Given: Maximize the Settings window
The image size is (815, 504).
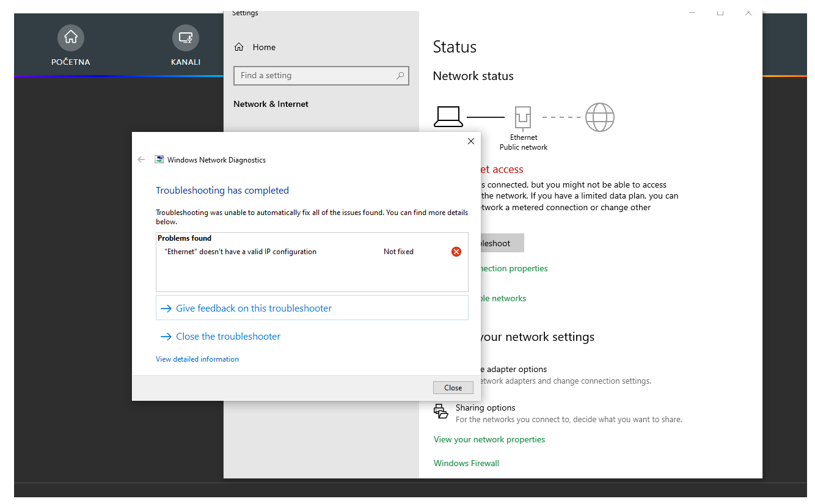Looking at the screenshot, I should point(720,12).
